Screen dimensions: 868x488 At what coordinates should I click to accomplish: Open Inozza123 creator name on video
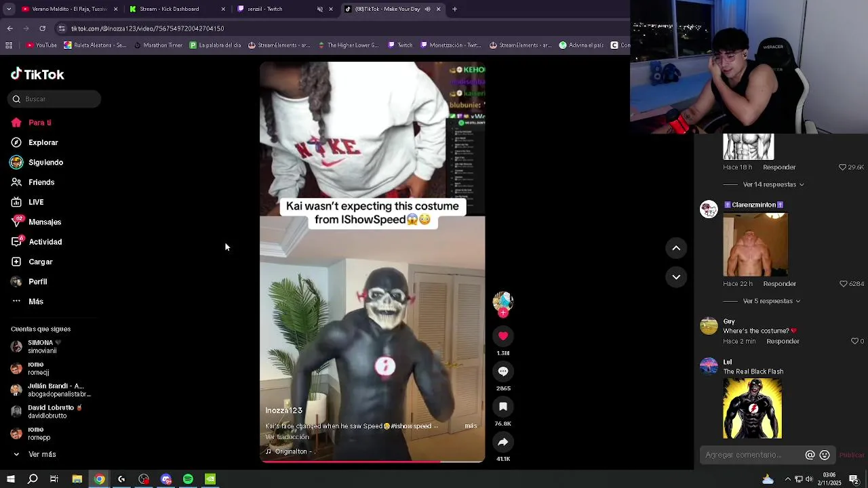tap(283, 411)
